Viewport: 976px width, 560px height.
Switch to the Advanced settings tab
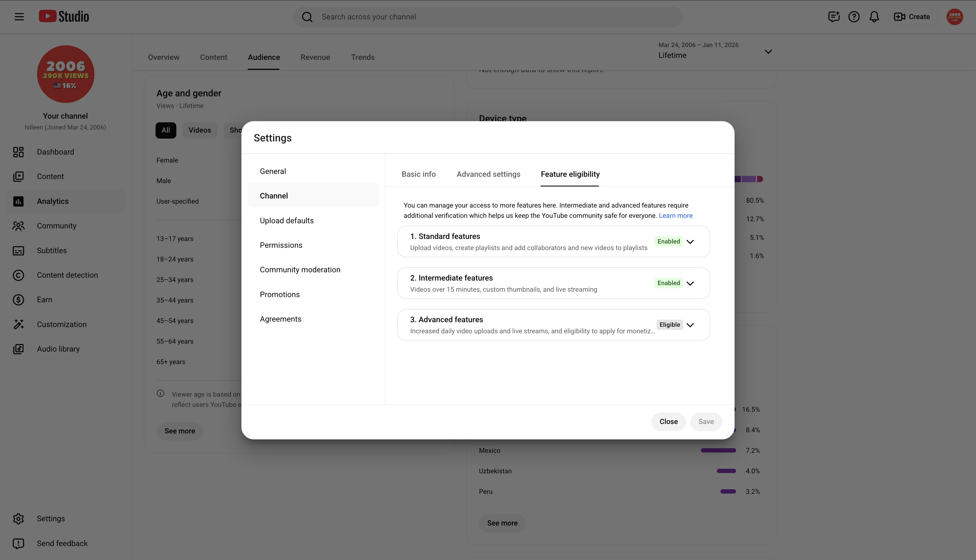[x=488, y=174]
